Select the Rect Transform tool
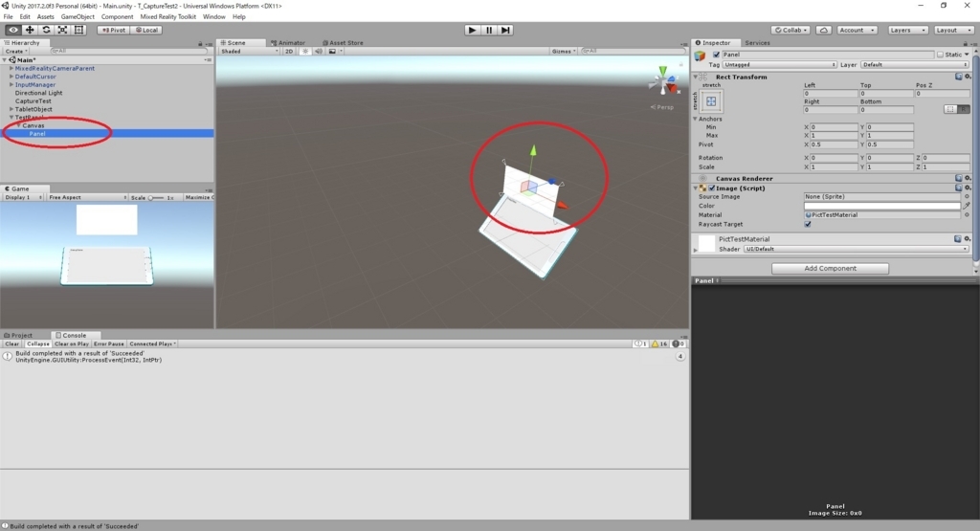 pos(78,30)
